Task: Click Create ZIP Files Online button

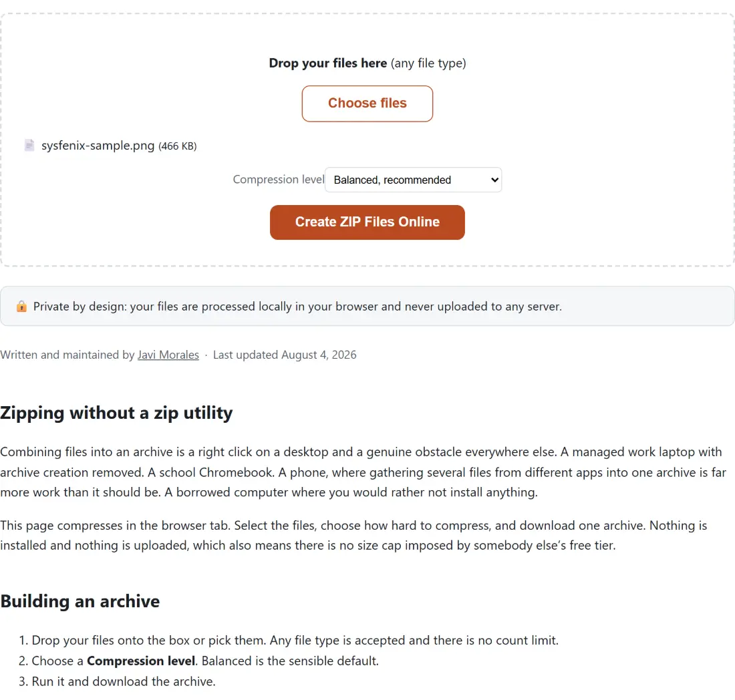Action: 367,222
